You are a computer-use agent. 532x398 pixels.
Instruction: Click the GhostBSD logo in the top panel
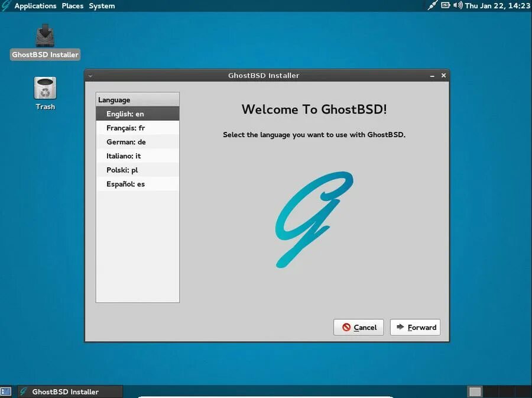click(6, 6)
